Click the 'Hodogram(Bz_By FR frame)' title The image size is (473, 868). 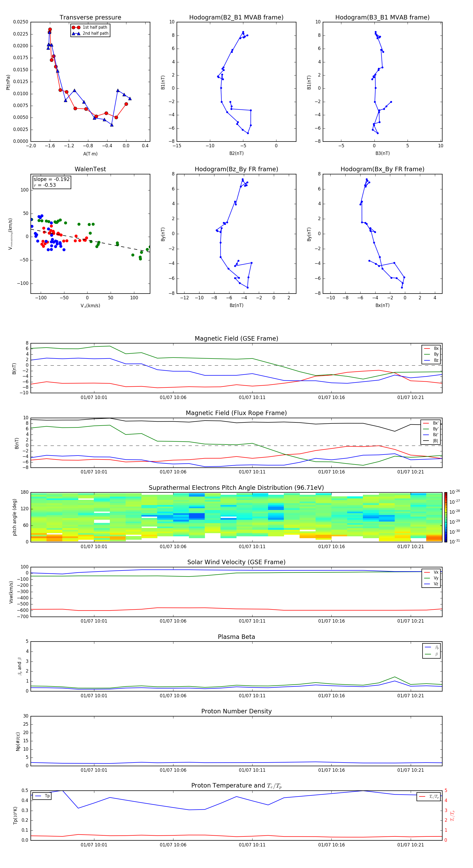coord(236,169)
